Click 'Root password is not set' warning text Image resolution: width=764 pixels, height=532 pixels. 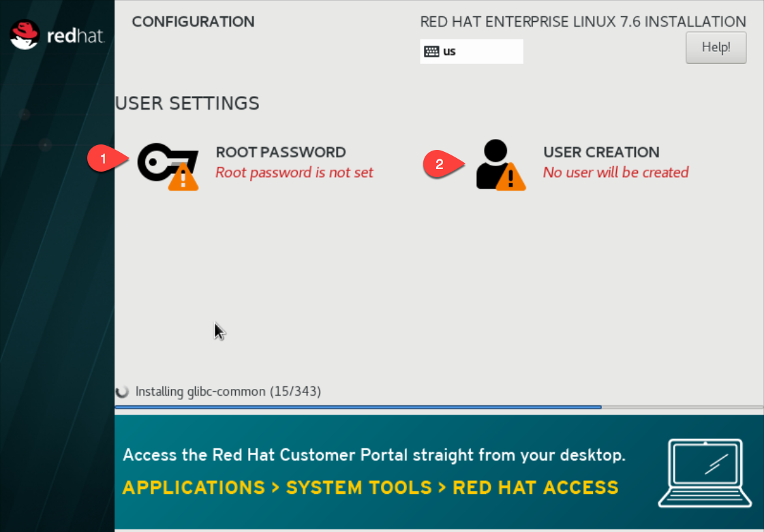click(294, 172)
